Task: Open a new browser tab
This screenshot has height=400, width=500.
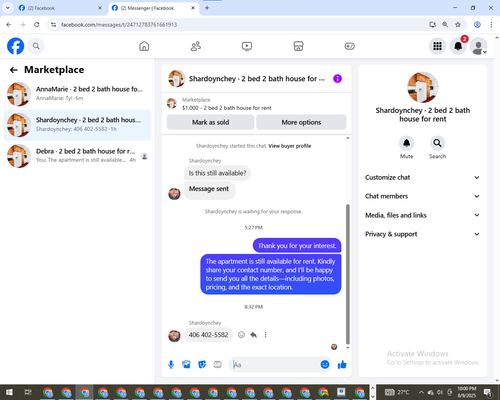Action: click(x=207, y=8)
